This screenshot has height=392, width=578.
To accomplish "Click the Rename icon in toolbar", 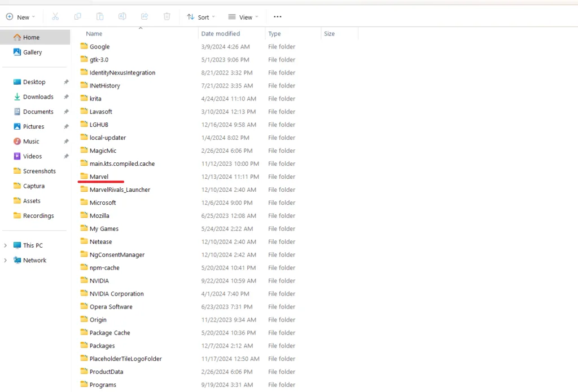I will (122, 16).
